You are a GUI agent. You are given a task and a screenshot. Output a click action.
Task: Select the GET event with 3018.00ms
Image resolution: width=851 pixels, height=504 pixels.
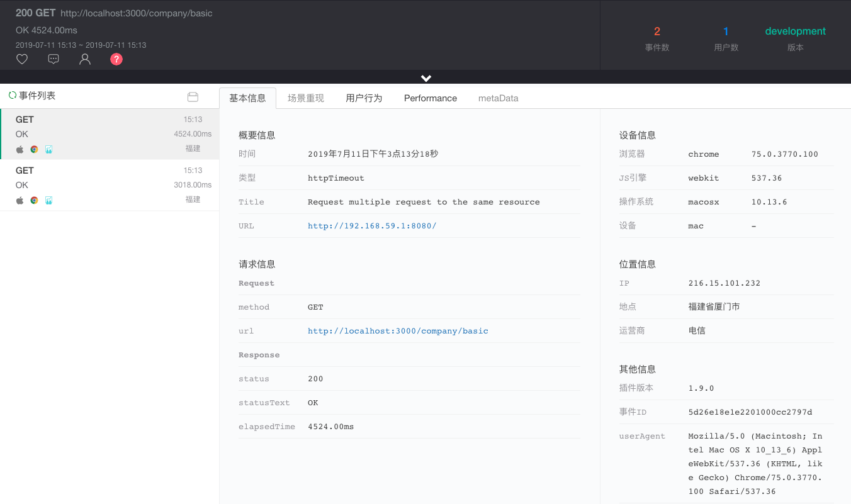(110, 185)
